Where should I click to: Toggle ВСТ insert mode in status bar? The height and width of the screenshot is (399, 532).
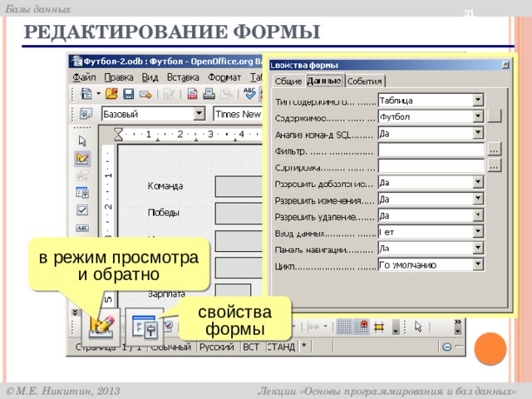251,347
